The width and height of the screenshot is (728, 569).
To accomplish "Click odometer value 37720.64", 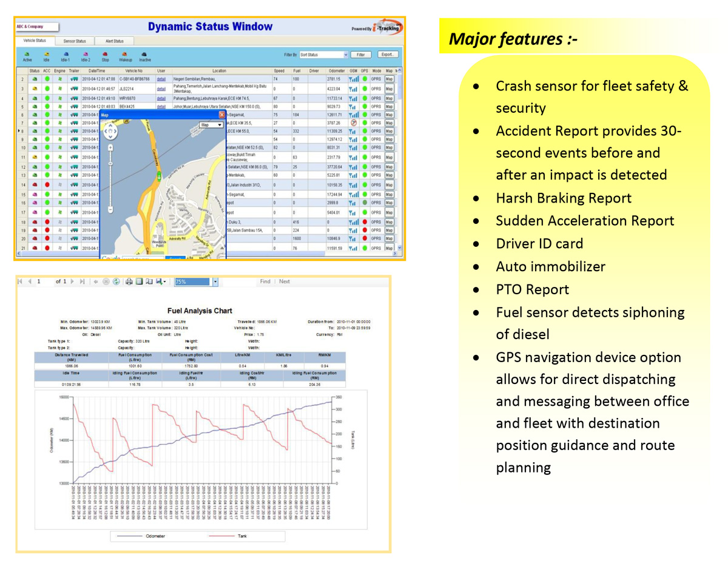I will point(335,167).
